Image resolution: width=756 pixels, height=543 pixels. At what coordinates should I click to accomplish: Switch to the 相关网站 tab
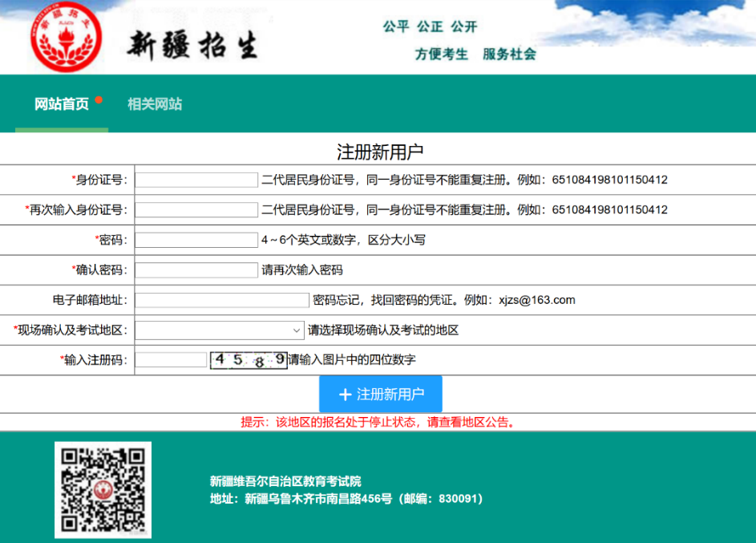click(x=155, y=104)
